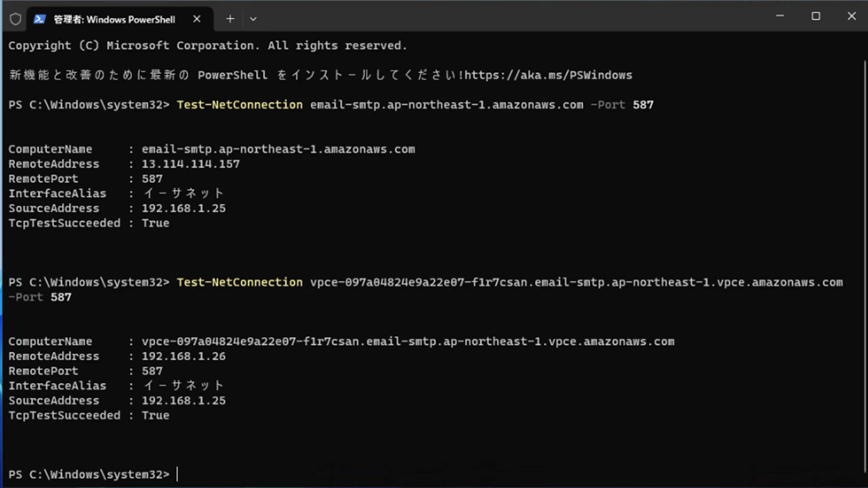Select the 管理者: Windows PowerShell tab
Image resolution: width=868 pixels, height=488 pixels.
click(x=120, y=19)
